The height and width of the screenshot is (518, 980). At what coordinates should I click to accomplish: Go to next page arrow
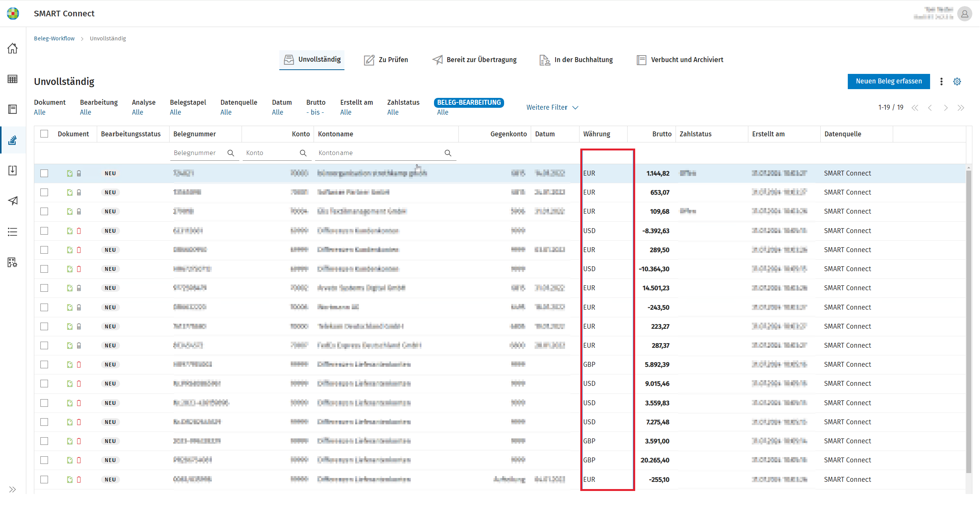[945, 108]
